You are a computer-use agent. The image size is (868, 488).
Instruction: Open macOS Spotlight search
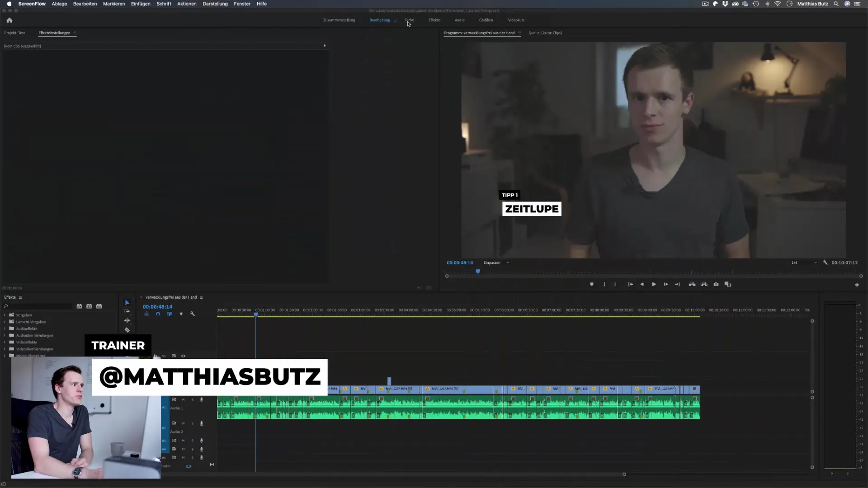tap(836, 4)
